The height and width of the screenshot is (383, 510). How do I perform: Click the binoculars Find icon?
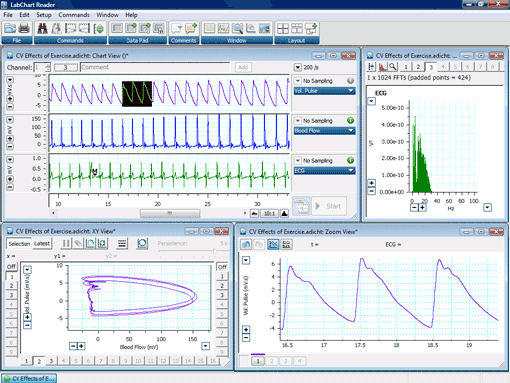[42, 29]
